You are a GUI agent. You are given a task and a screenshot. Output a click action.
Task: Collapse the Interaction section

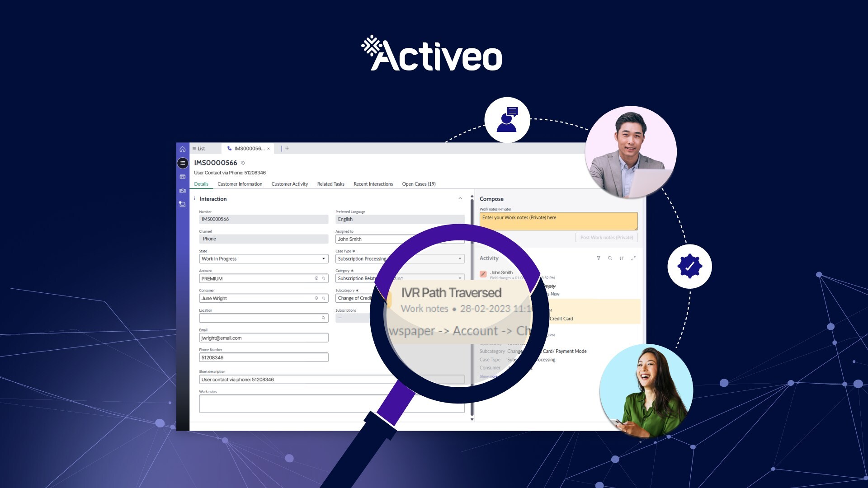click(460, 198)
